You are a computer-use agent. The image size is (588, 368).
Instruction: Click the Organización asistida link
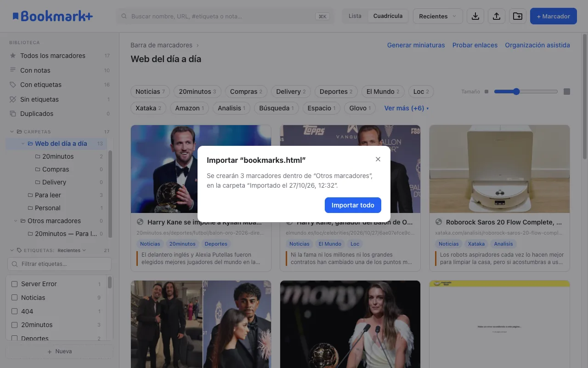tap(537, 45)
